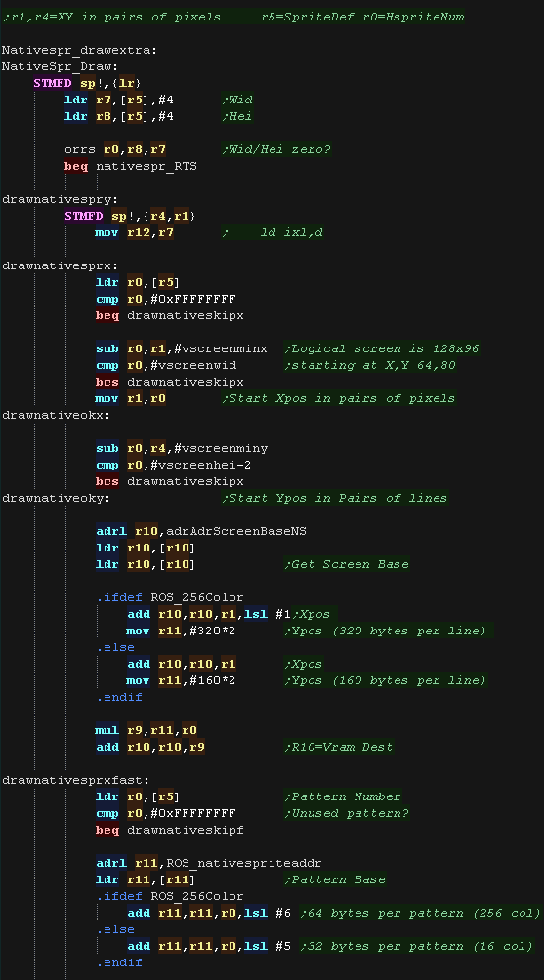Click the ';R10=Vram Dest' comment
The image size is (544, 980).
click(x=338, y=747)
